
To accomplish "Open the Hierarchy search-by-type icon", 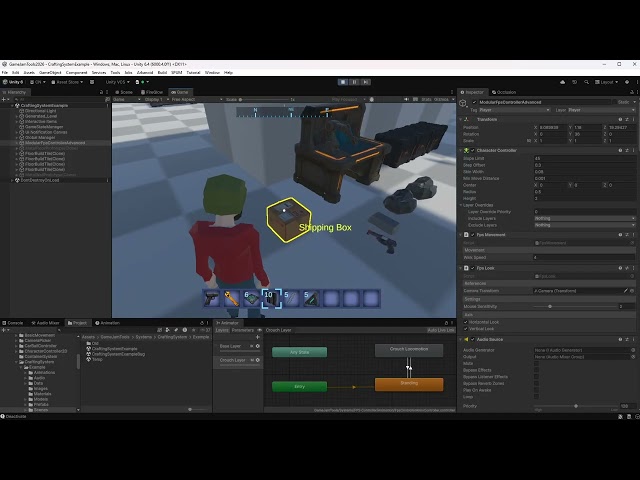I will click(107, 99).
